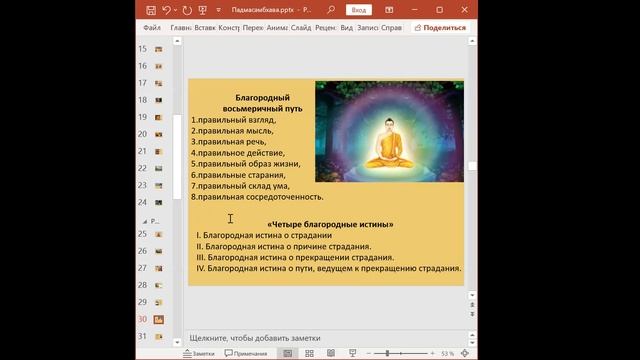Go to next slide double-arrow button

pos(472,314)
